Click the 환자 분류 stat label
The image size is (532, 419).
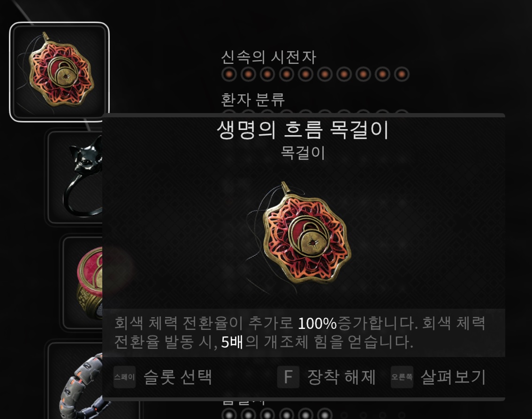click(253, 100)
